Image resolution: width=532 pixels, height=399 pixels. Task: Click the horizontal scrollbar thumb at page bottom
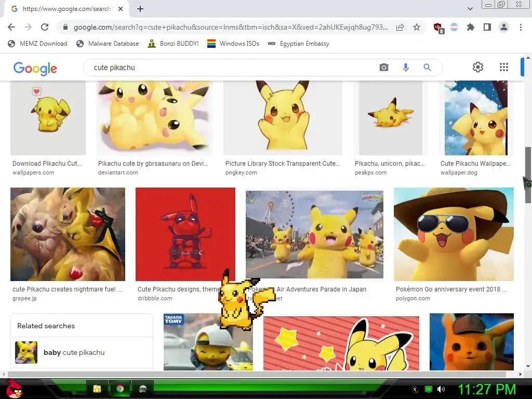pos(257,374)
